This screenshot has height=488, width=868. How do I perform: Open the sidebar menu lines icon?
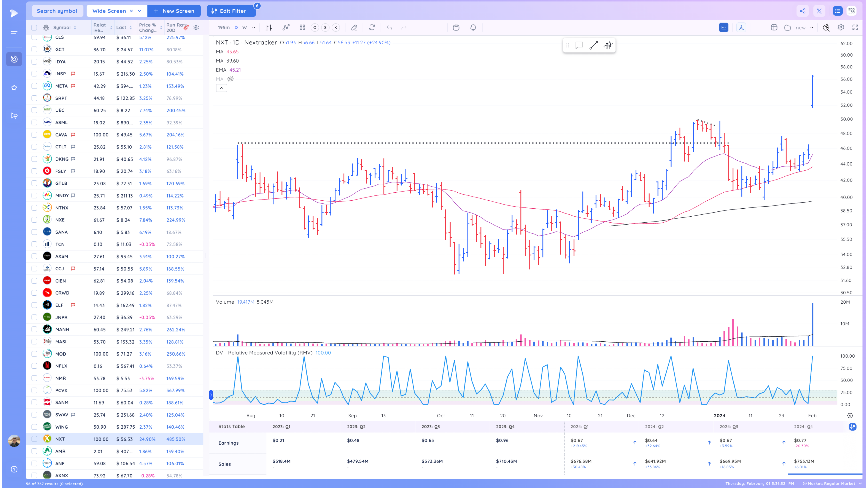click(x=14, y=34)
